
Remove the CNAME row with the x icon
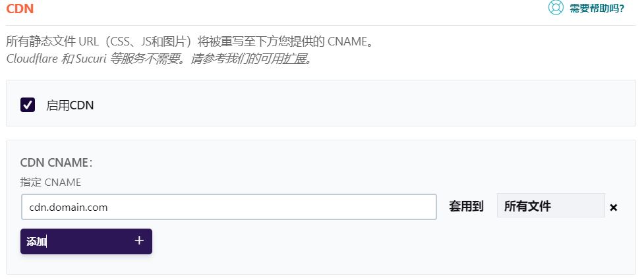click(614, 208)
